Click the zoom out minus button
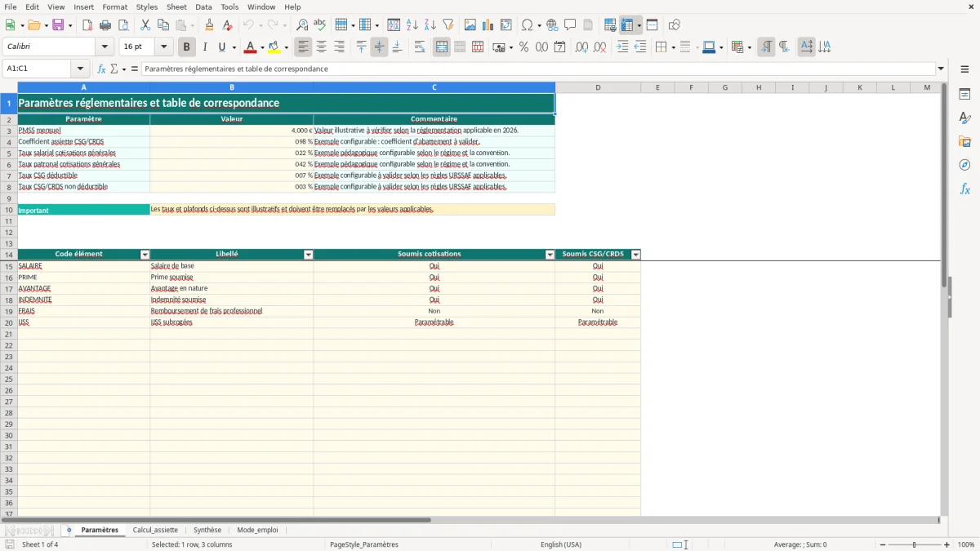The image size is (980, 551). coord(883,544)
